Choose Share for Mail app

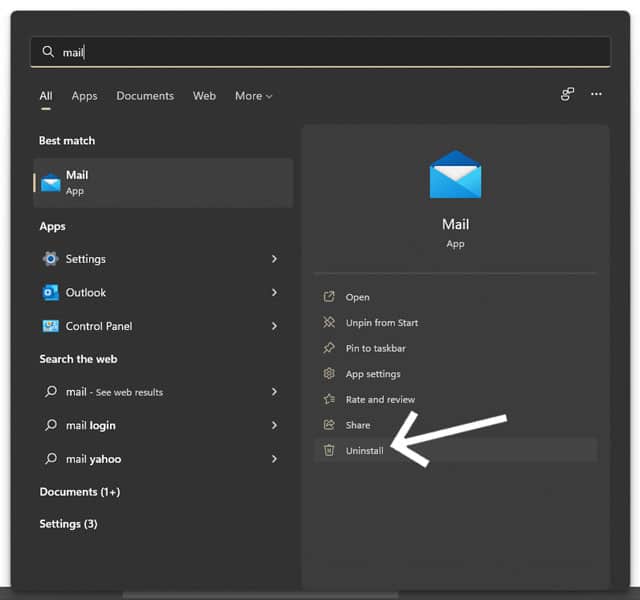[x=456, y=424]
